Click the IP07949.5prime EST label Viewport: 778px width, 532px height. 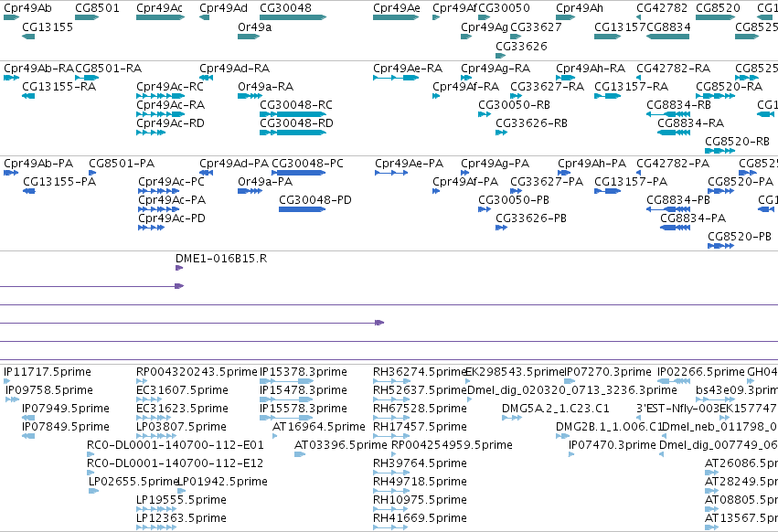(66, 409)
